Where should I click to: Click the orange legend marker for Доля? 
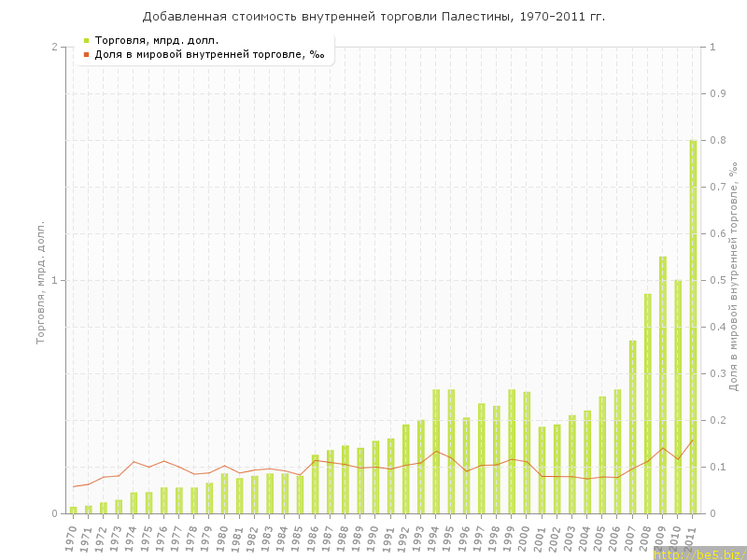point(86,54)
